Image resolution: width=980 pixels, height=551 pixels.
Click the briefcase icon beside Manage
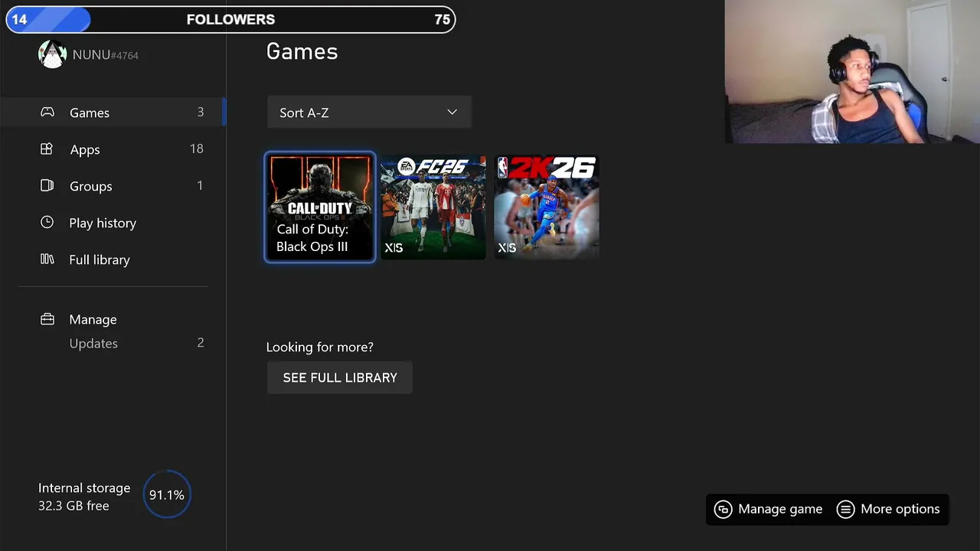point(47,319)
